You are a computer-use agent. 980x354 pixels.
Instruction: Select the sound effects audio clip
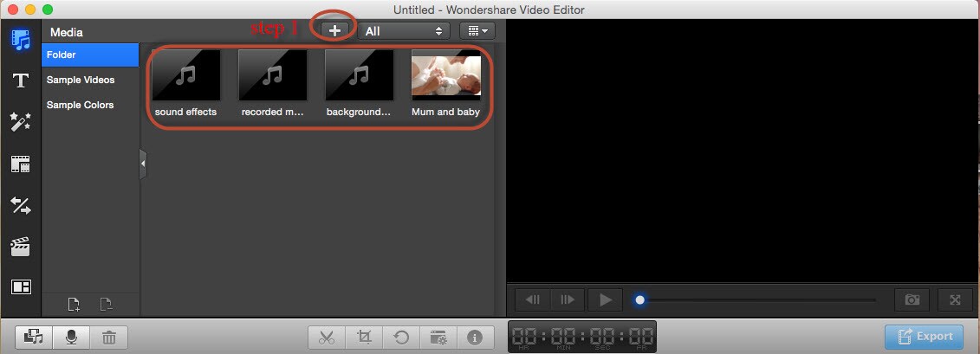pyautogui.click(x=185, y=75)
